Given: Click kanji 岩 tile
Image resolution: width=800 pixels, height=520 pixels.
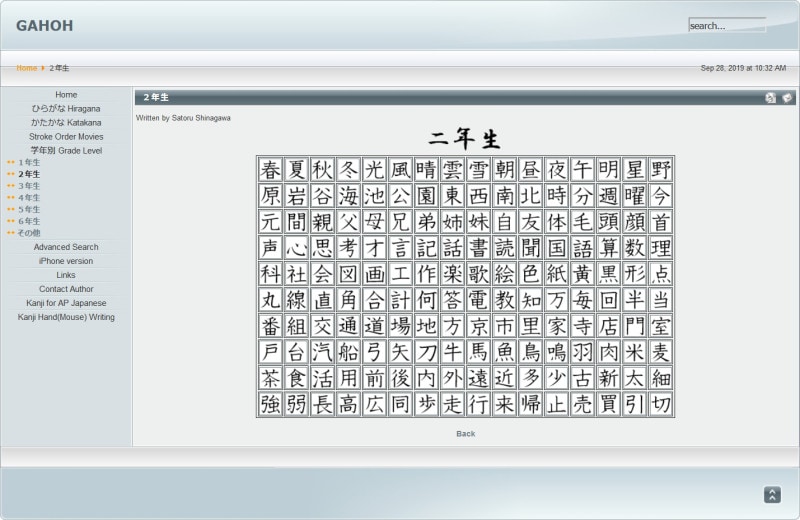Looking at the screenshot, I should pyautogui.click(x=296, y=196).
